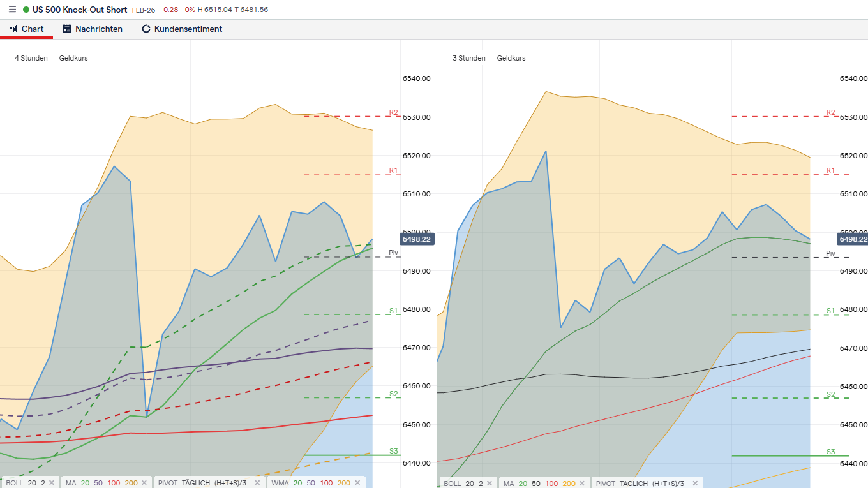Click the R2 pivot label, right chart
The height and width of the screenshot is (488, 868).
(831, 112)
